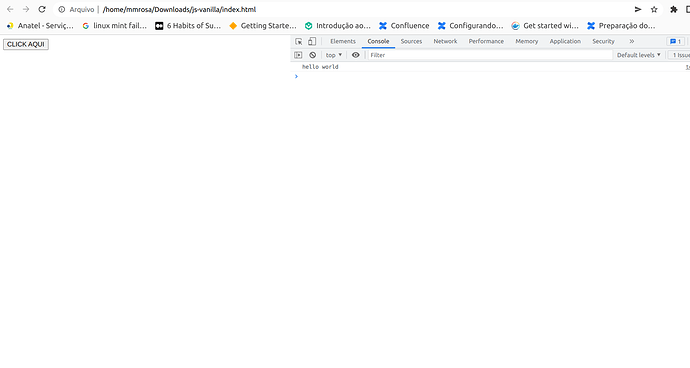Click the share page arrow icon
Screen dimensions: 690x368
(638, 9)
